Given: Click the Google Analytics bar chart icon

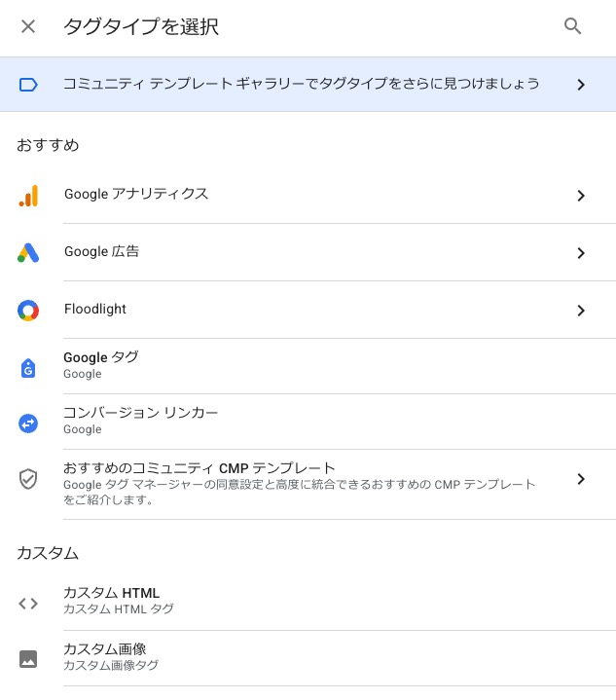Looking at the screenshot, I should 28,196.
